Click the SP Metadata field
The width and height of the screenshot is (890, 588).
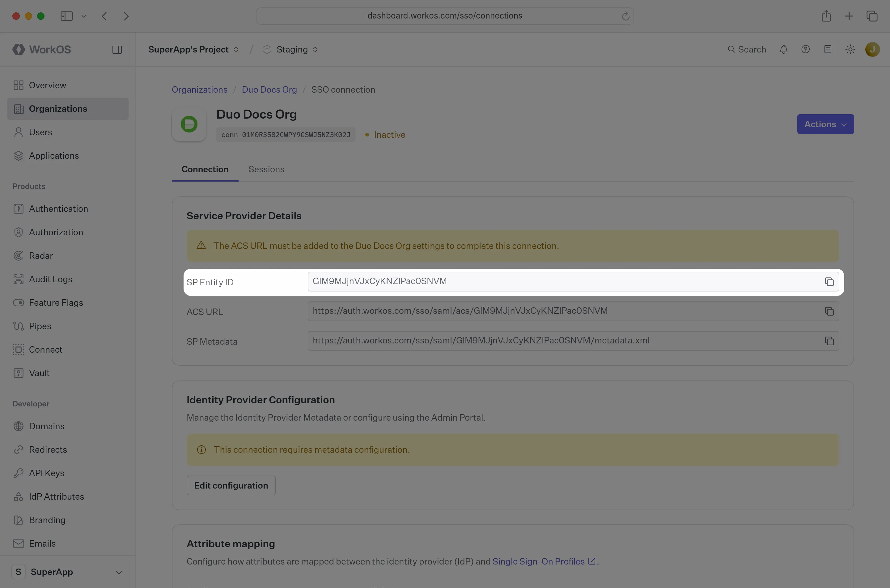pos(573,341)
